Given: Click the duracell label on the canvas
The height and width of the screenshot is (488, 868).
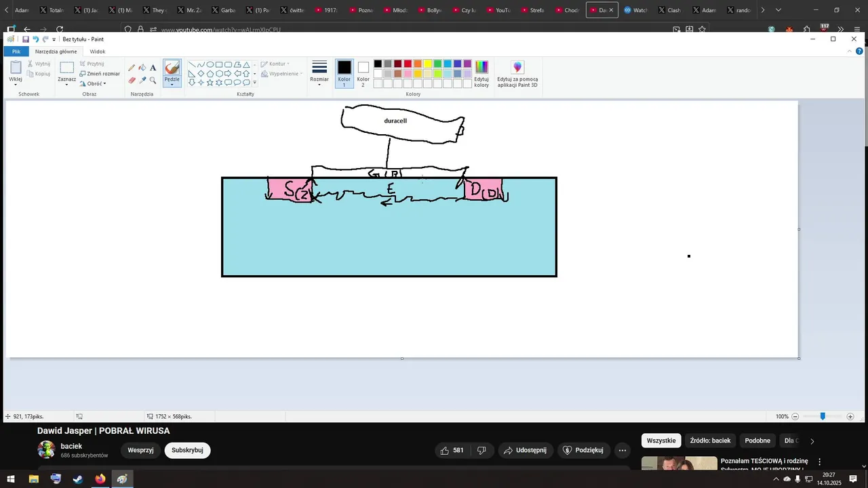Looking at the screenshot, I should (395, 121).
